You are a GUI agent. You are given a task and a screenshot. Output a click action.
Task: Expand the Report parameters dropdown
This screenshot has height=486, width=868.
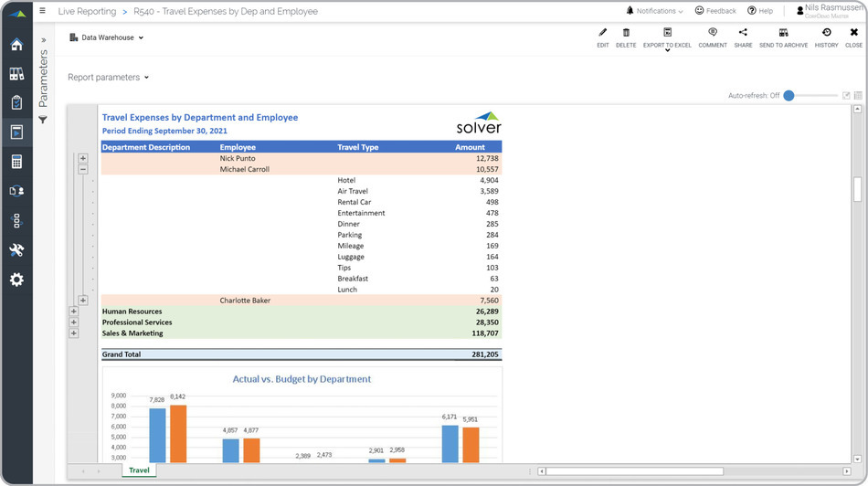tap(108, 78)
